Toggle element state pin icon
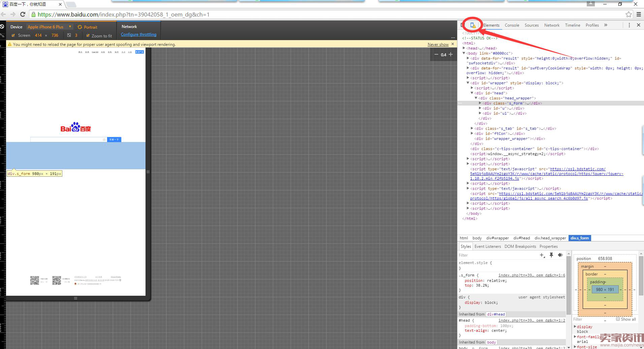This screenshot has width=644, height=349. click(551, 255)
